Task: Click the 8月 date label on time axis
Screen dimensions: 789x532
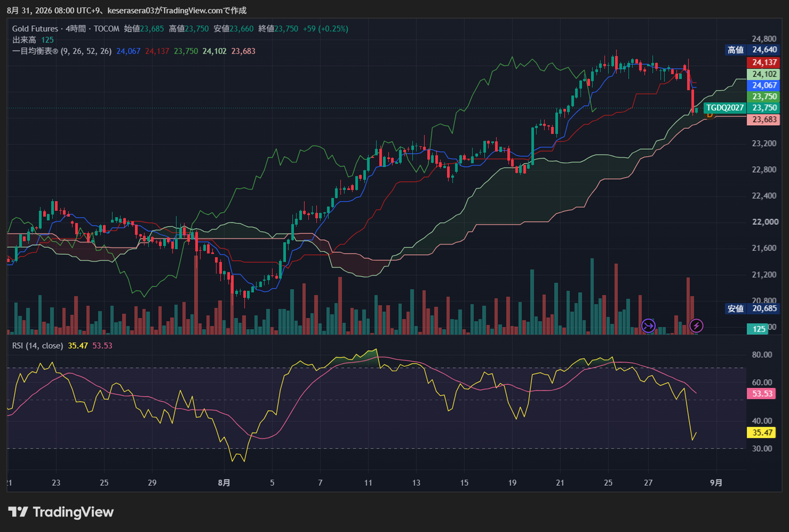Action: tap(224, 483)
